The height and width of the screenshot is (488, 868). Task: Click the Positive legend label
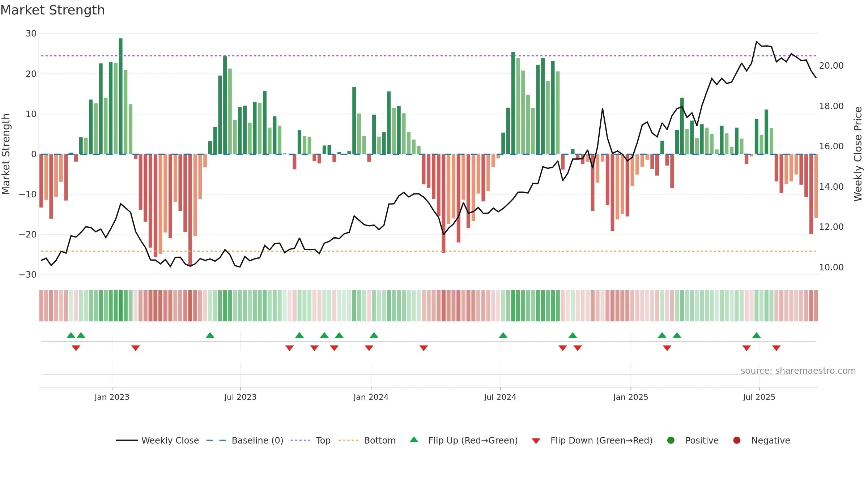tap(702, 440)
